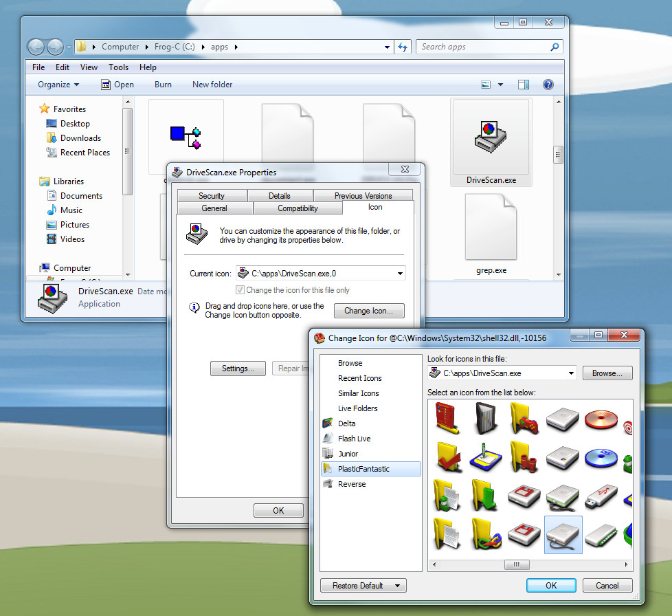The height and width of the screenshot is (616, 672).
Task: Select the hard drive with Windows logo icon
Action: (x=563, y=457)
